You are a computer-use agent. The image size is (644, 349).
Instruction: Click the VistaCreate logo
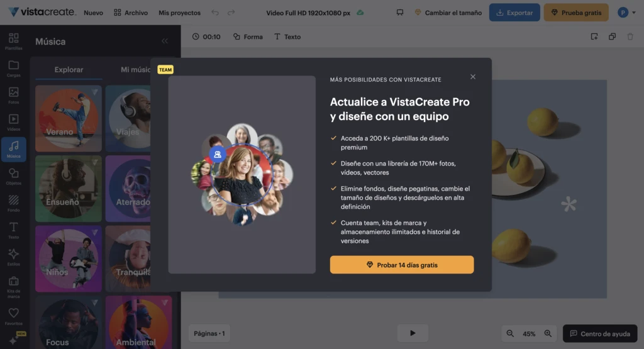pos(42,12)
